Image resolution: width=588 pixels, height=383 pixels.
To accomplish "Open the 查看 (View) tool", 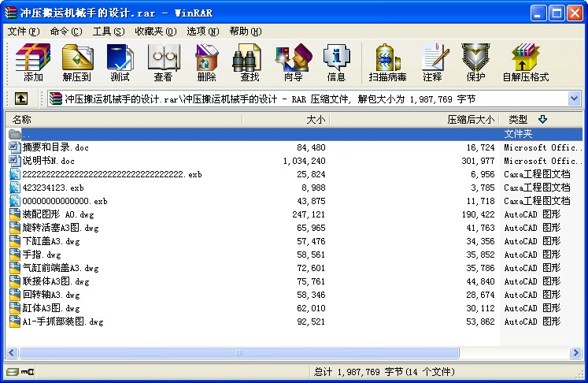I will tap(163, 62).
